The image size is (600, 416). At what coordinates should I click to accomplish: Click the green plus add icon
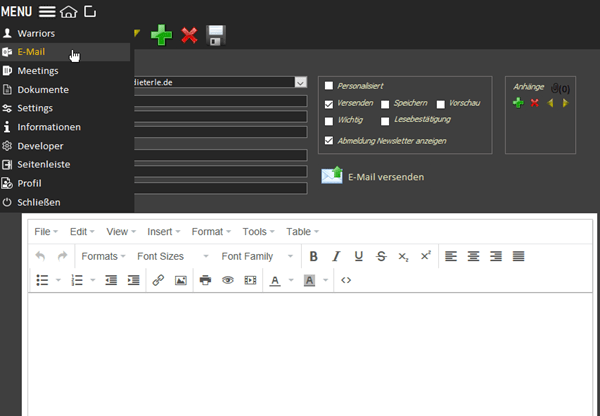[161, 36]
